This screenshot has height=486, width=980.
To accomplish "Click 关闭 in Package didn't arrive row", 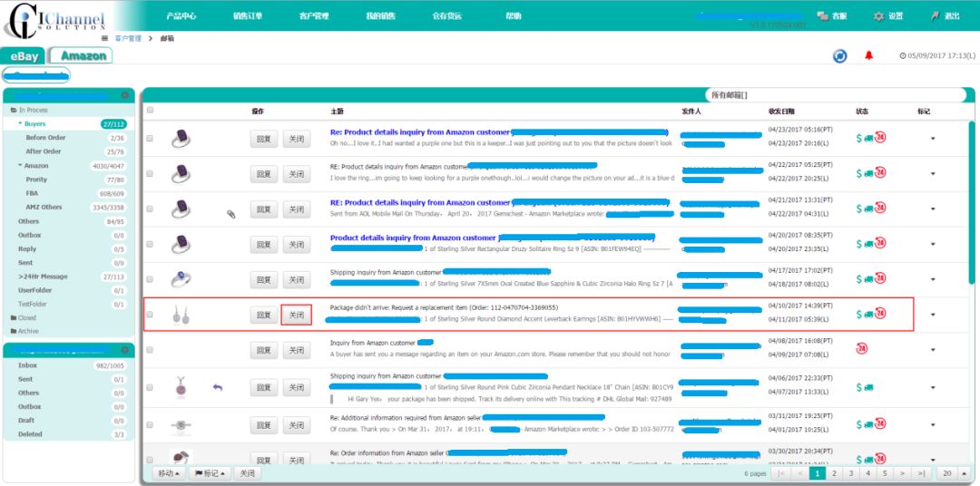I will (296, 315).
